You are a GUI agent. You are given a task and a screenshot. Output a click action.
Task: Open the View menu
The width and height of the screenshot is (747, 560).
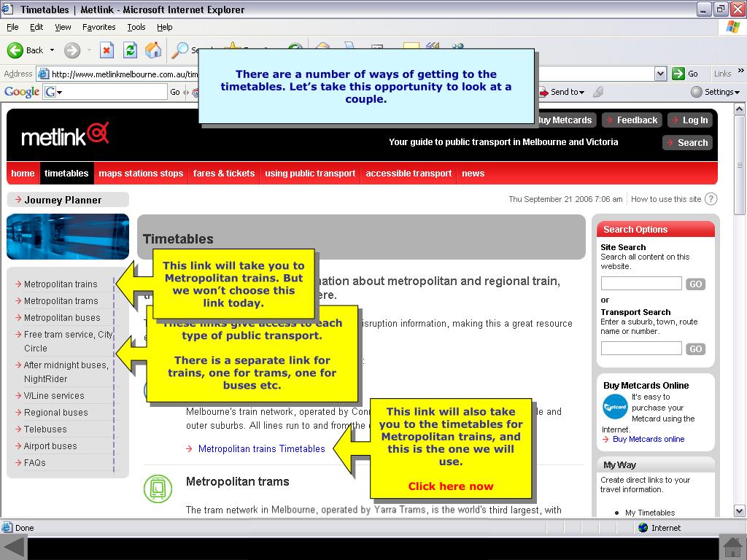click(63, 27)
